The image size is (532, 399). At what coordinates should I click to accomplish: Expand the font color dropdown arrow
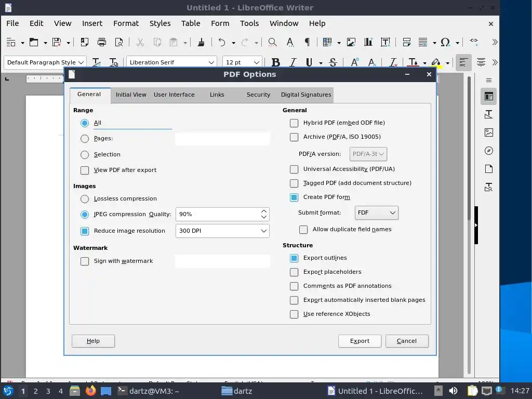tap(424, 63)
